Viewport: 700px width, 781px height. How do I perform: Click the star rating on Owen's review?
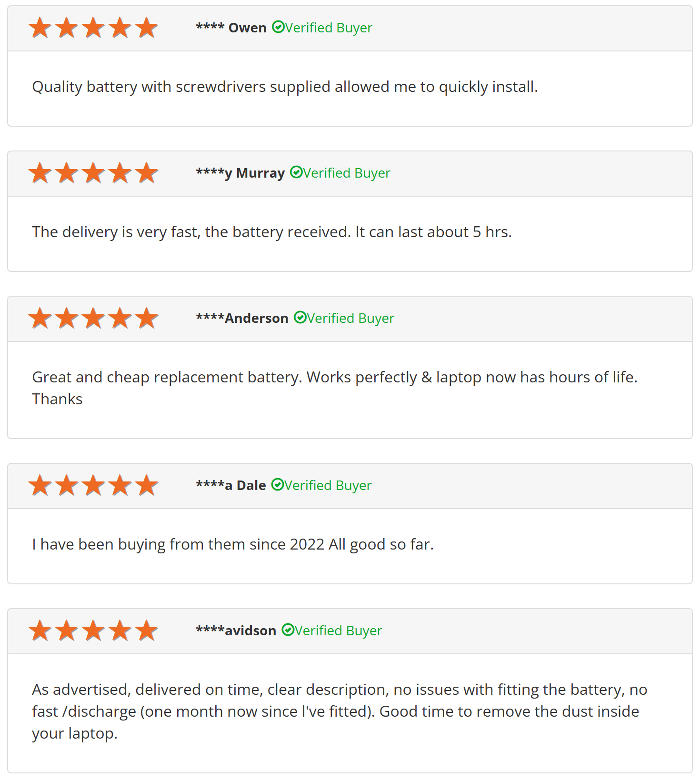[93, 28]
